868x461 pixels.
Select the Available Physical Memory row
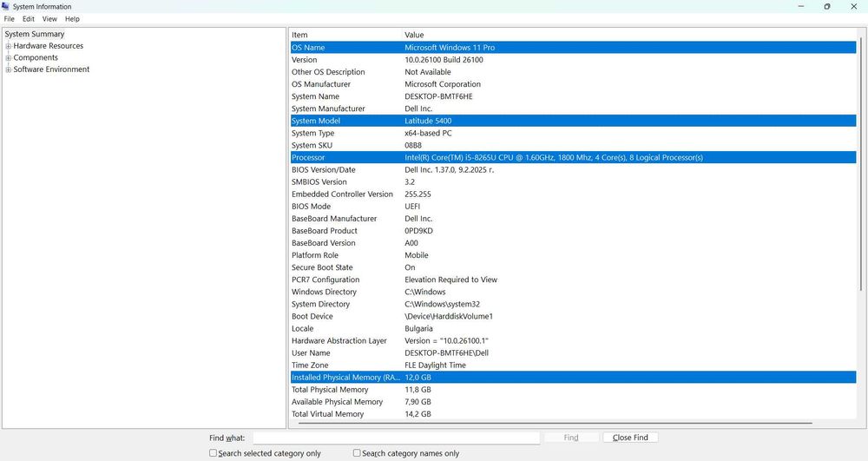click(x=574, y=402)
